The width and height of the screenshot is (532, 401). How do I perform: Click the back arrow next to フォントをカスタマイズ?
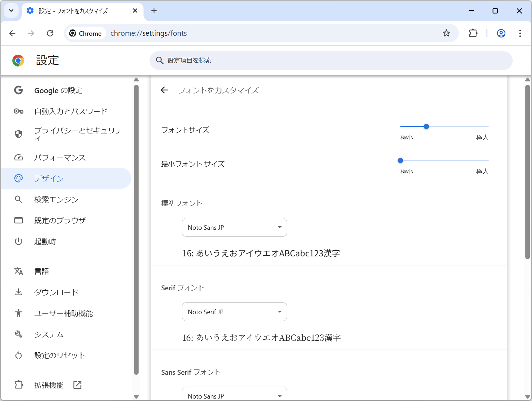[164, 90]
